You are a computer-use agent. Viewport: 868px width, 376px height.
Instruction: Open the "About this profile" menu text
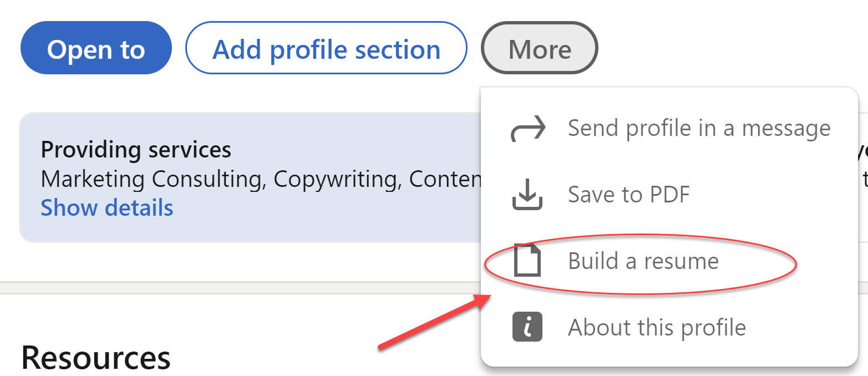(x=657, y=327)
